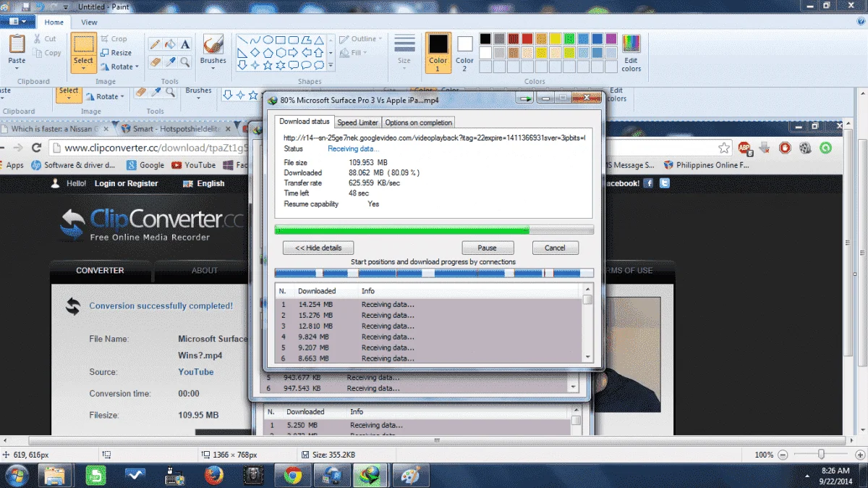The width and height of the screenshot is (868, 488).
Task: Select Color 1 foreground box
Action: [x=438, y=53]
